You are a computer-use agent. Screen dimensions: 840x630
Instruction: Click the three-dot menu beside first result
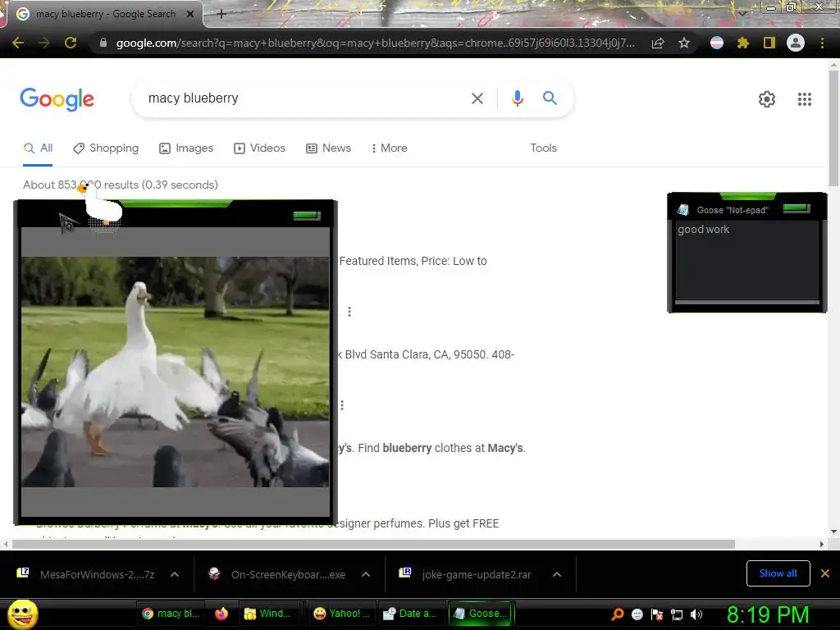(x=349, y=312)
